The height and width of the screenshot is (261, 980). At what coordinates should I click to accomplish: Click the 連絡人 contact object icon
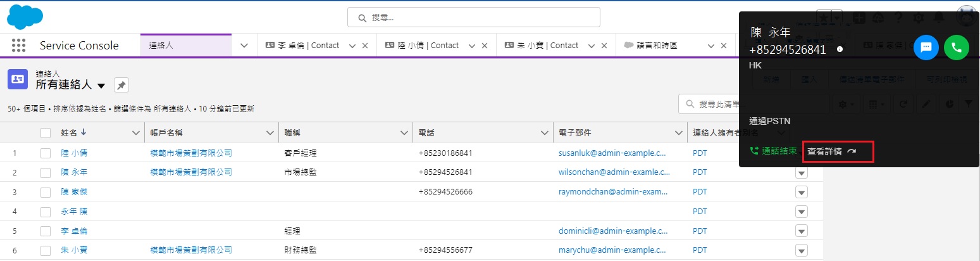coord(17,79)
